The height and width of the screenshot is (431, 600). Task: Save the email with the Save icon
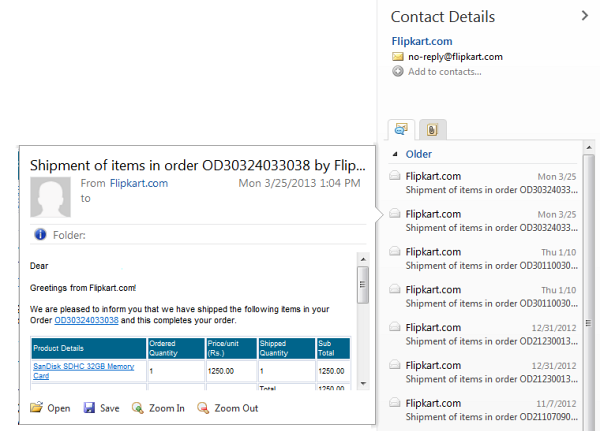pyautogui.click(x=90, y=408)
